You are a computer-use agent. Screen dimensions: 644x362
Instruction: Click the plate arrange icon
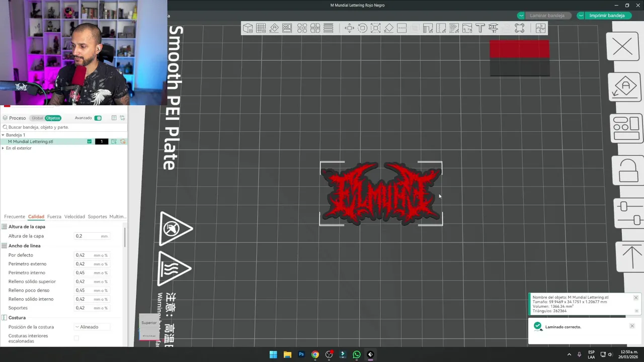pyautogui.click(x=626, y=128)
